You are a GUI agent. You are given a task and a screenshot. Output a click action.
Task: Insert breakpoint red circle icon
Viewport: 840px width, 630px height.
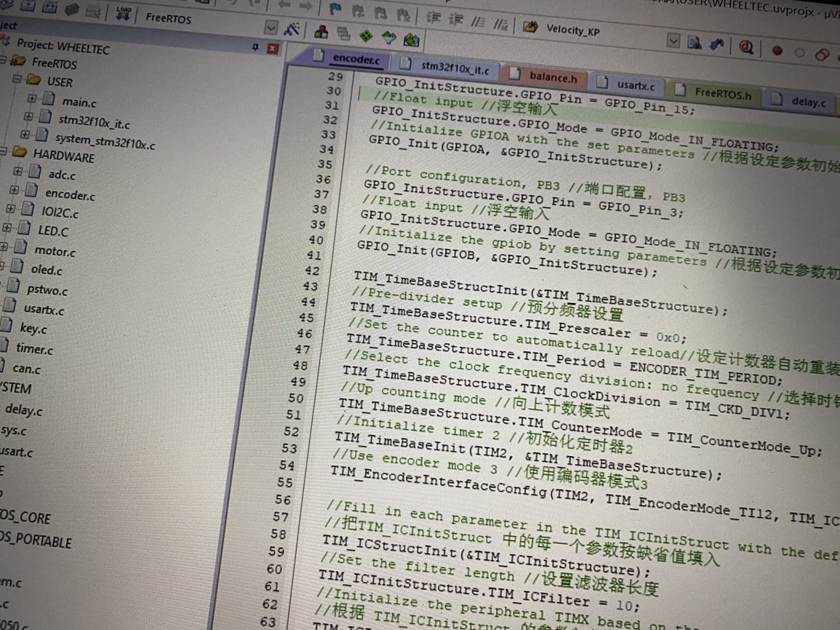click(x=777, y=51)
